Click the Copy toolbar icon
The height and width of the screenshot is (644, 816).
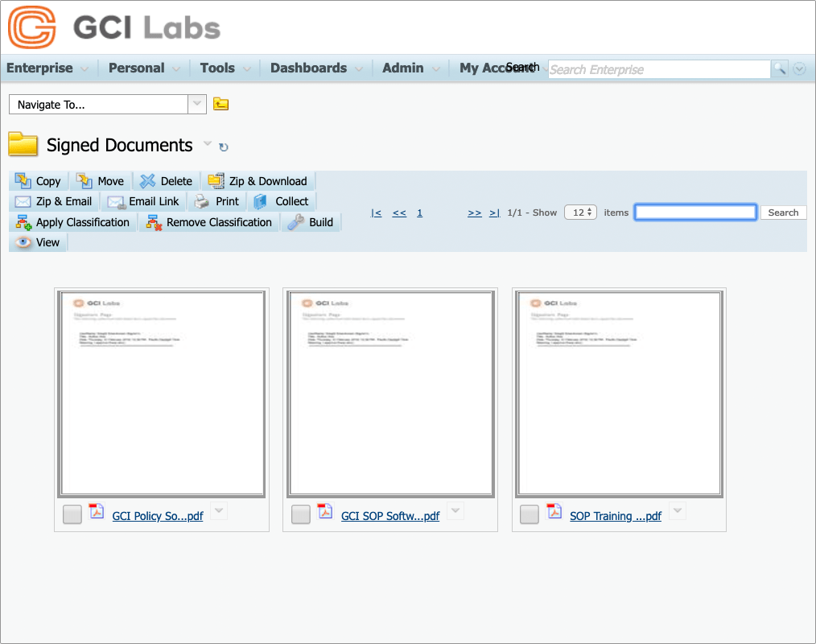coord(23,180)
